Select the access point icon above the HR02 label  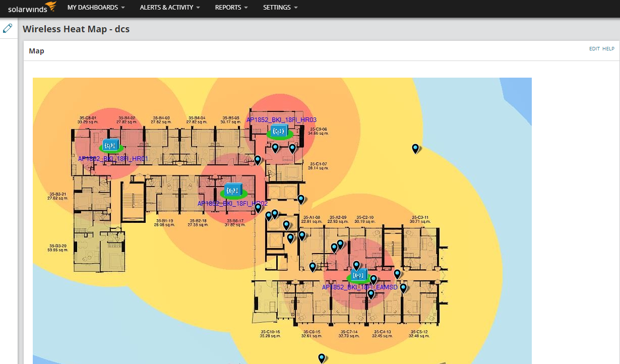tap(233, 191)
